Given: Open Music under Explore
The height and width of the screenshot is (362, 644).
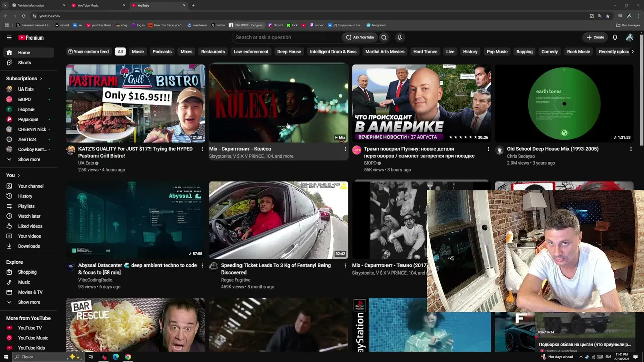Looking at the screenshot, I should click(28, 282).
